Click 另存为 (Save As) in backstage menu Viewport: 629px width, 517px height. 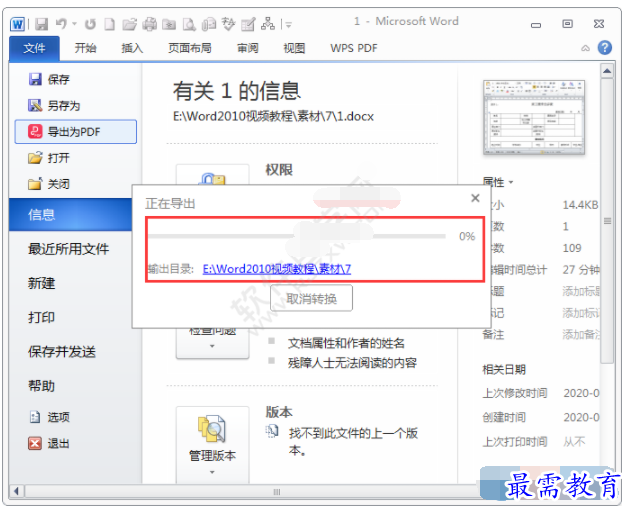click(x=54, y=105)
